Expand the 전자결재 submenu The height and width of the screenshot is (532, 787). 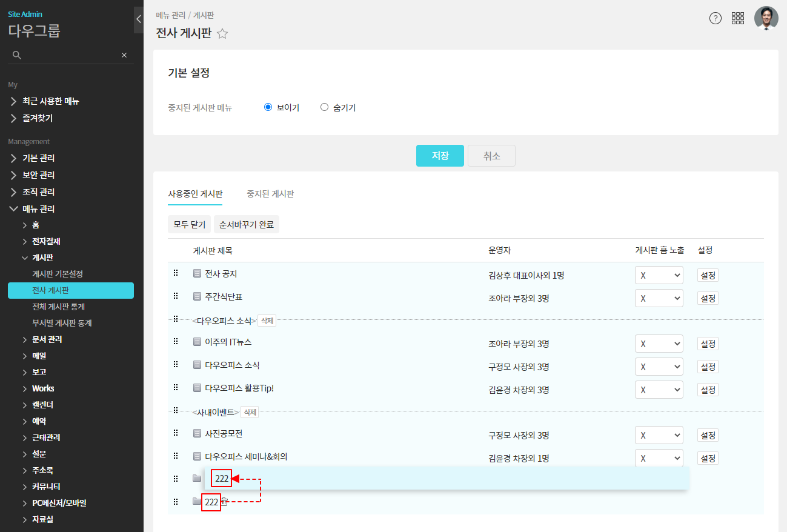coord(46,241)
